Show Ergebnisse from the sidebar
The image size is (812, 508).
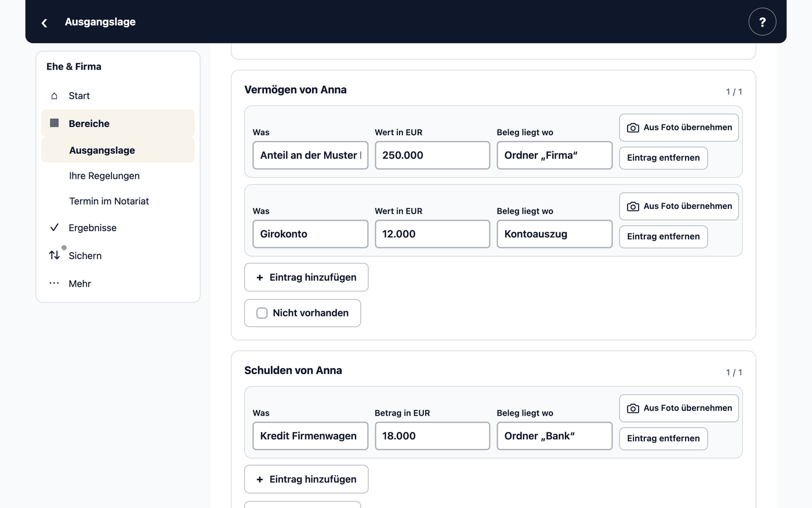[x=118, y=228]
